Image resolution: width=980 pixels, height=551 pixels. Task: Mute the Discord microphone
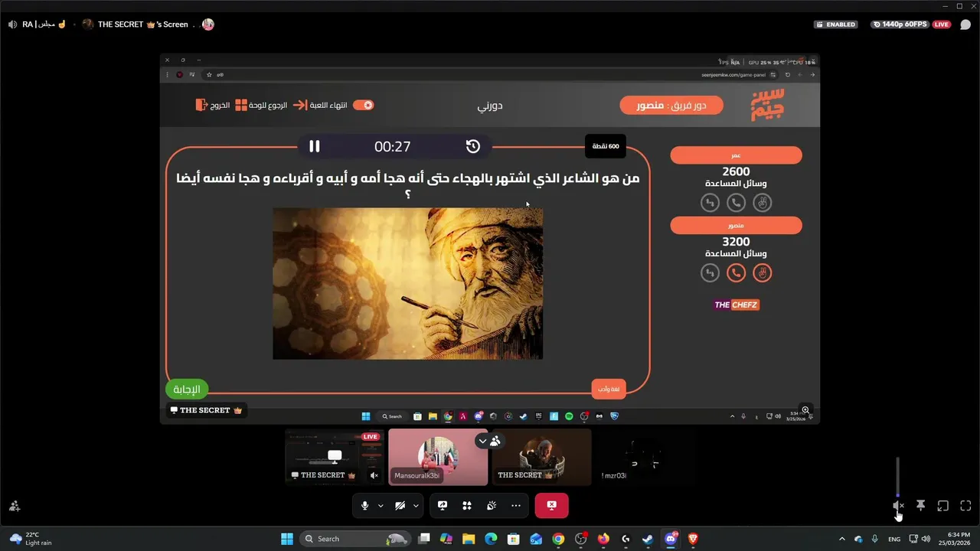pyautogui.click(x=364, y=506)
